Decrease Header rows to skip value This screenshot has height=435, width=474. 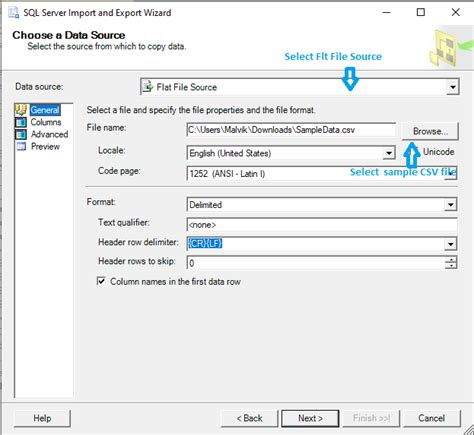click(451, 266)
